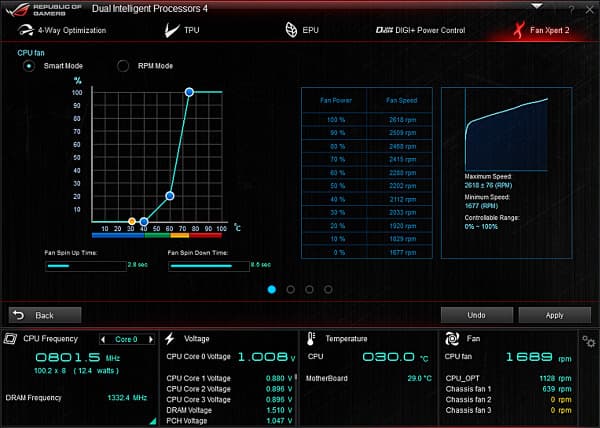Go to the third fan page dot
The image size is (600, 428).
(309, 290)
